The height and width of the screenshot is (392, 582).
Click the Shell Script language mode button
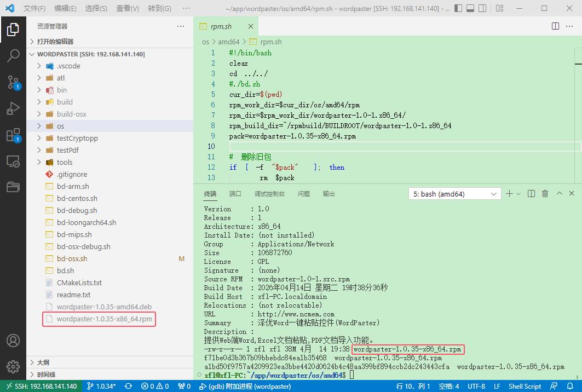525,386
